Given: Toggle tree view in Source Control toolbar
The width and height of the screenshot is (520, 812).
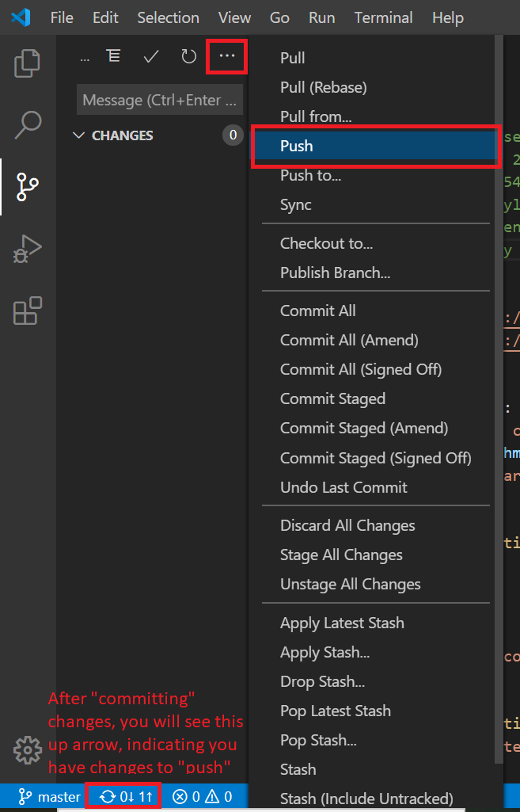Looking at the screenshot, I should [x=113, y=56].
